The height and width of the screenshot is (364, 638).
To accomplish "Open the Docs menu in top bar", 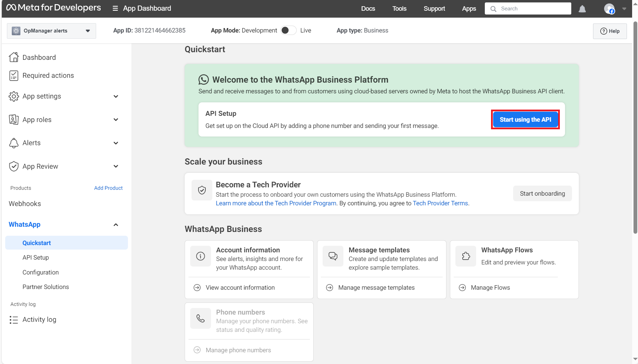I will click(x=368, y=9).
